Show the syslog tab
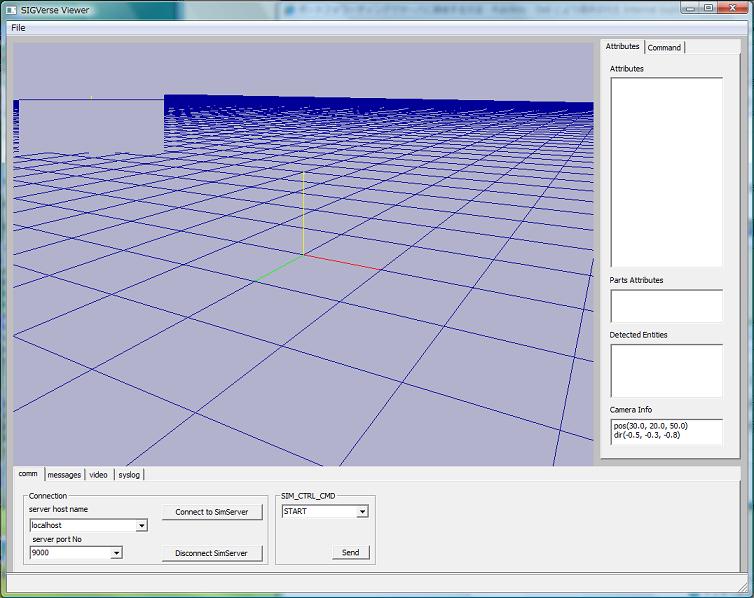This screenshot has height=598, width=754. [x=130, y=474]
